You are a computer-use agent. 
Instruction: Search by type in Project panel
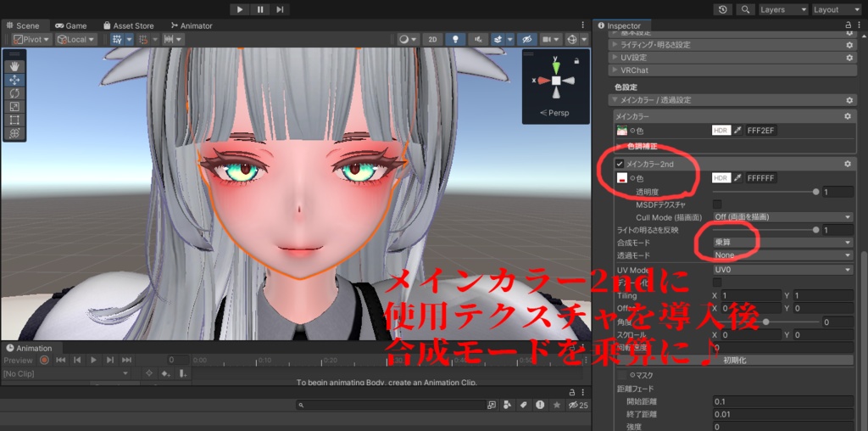[x=507, y=406]
